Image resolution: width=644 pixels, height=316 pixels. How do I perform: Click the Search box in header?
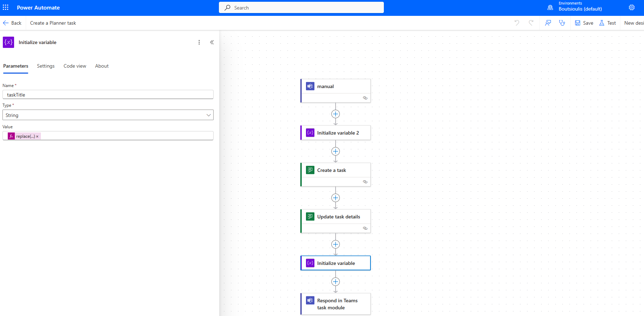pos(301,7)
